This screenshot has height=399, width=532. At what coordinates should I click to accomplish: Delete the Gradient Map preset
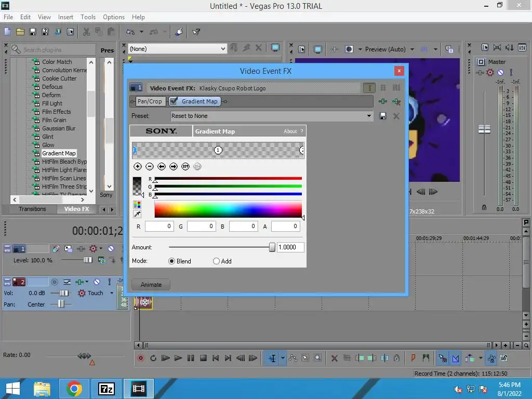click(x=396, y=116)
